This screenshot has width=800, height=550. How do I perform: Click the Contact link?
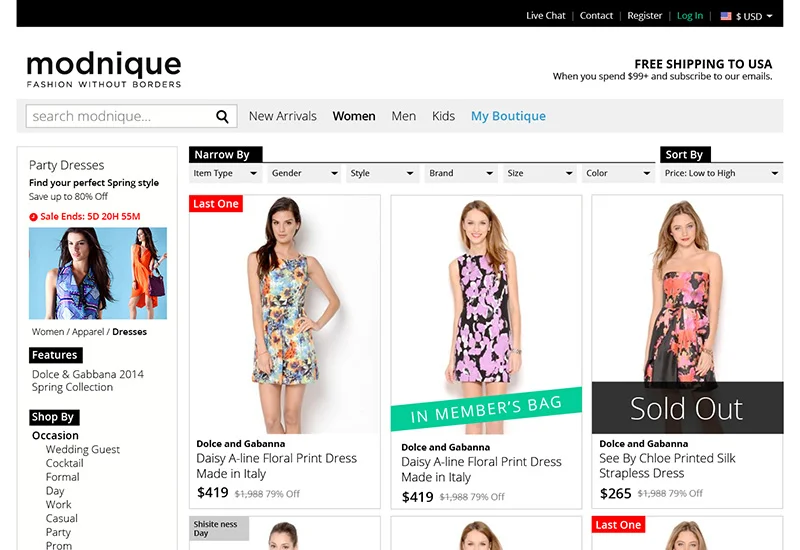click(x=596, y=16)
